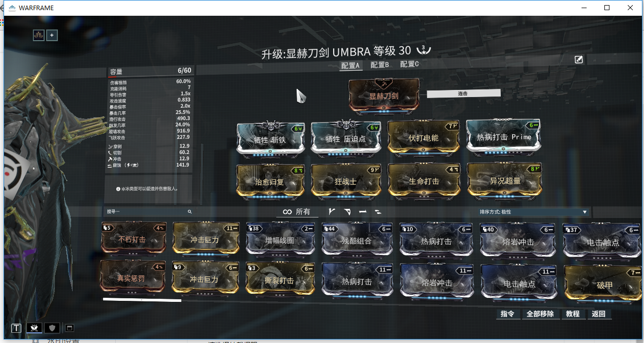Screen dimensions: 644x343
Task: Click the T icon at bottom left
Action: click(x=16, y=328)
